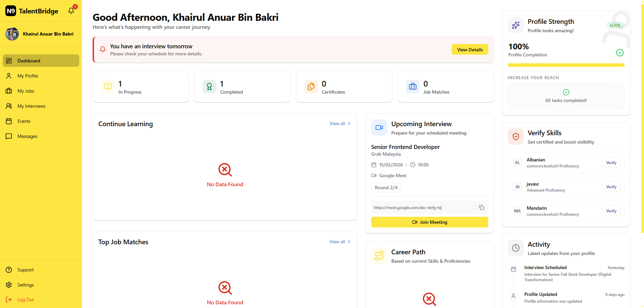Click the Upcoming Interview video icon
This screenshot has width=644, height=308.
point(379,127)
